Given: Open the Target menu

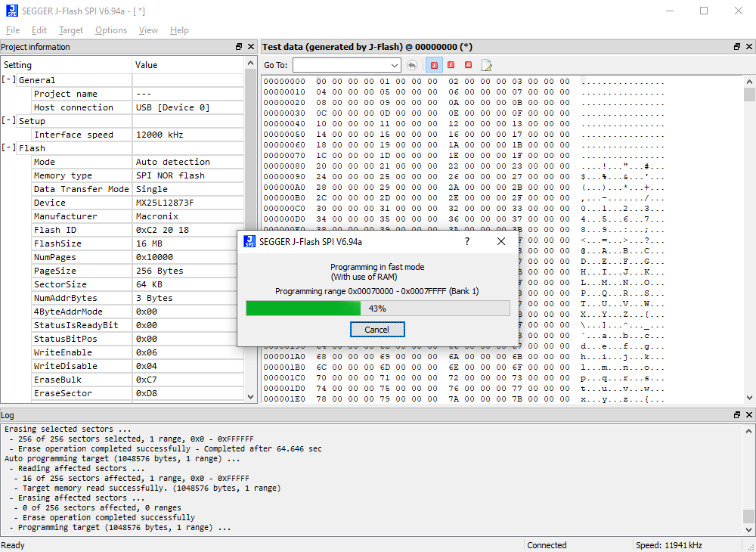Looking at the screenshot, I should 71,30.
